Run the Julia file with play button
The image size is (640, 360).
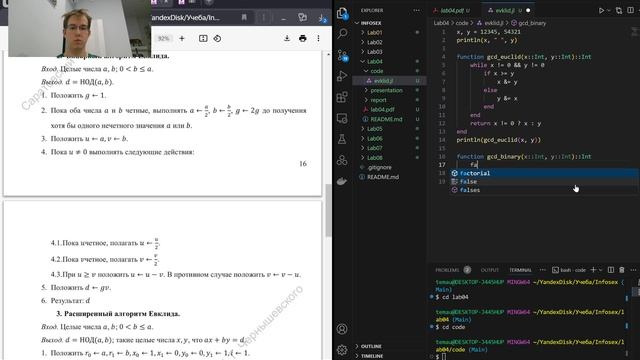(601, 10)
